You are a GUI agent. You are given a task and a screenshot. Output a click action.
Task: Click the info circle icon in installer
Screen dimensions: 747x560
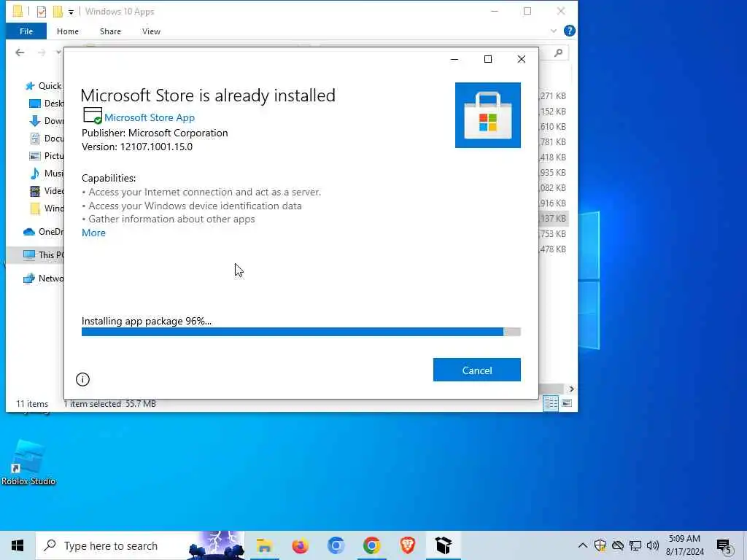(x=82, y=379)
